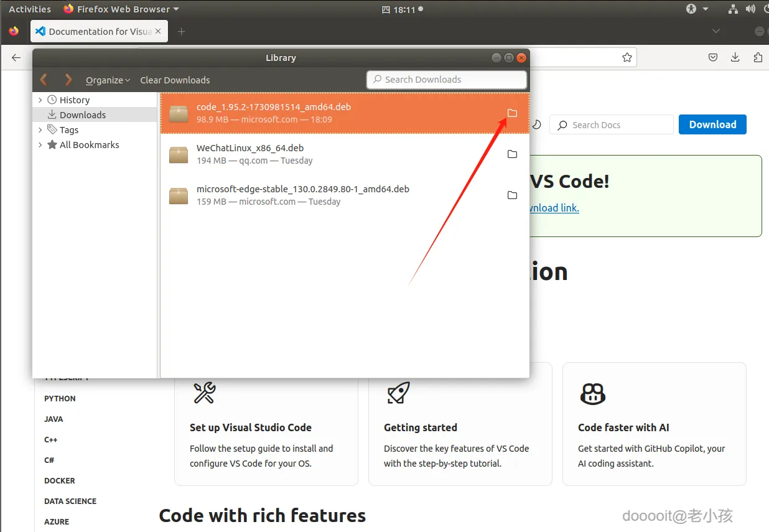Close the Documentation for Visual Studio tab

[x=158, y=31]
